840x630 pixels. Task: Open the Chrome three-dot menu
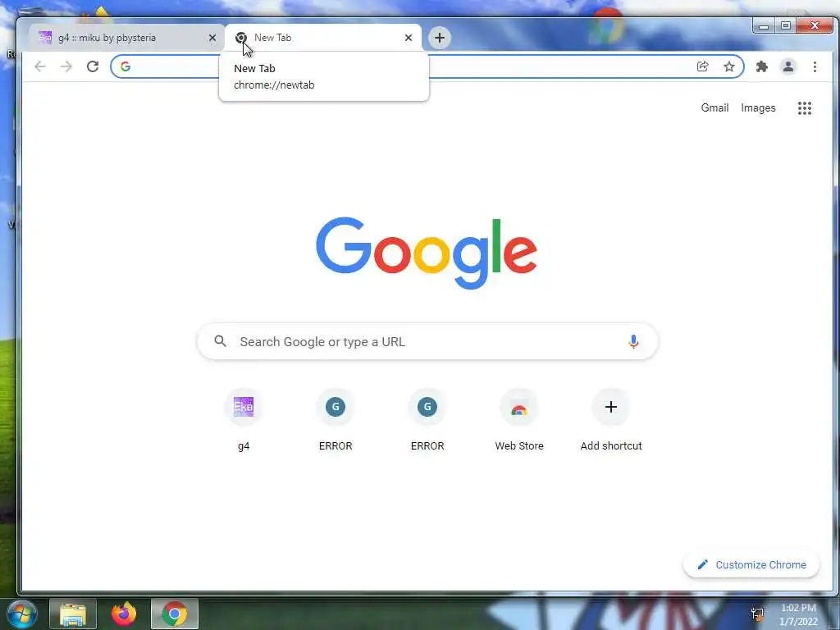815,66
